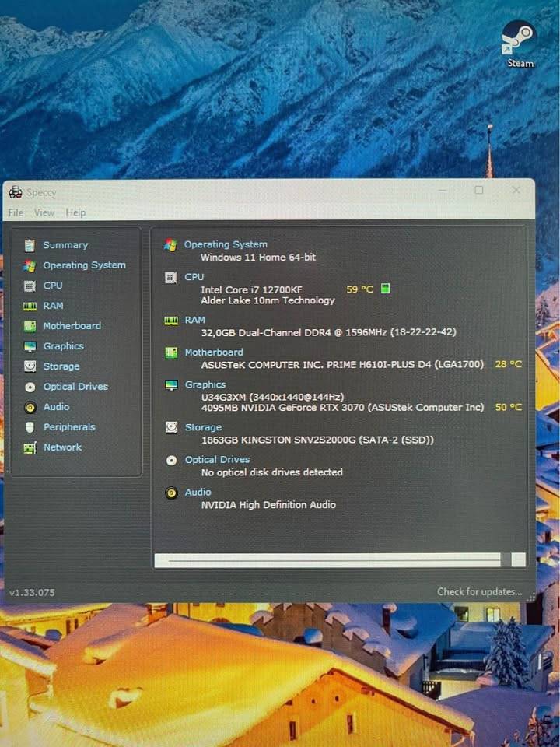Select Storage in the sidebar
Image resolution: width=560 pixels, height=747 pixels.
(61, 366)
